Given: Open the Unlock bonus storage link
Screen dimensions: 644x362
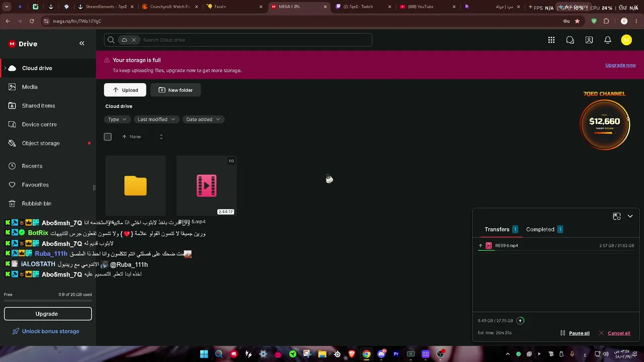Looking at the screenshot, I should (x=46, y=331).
